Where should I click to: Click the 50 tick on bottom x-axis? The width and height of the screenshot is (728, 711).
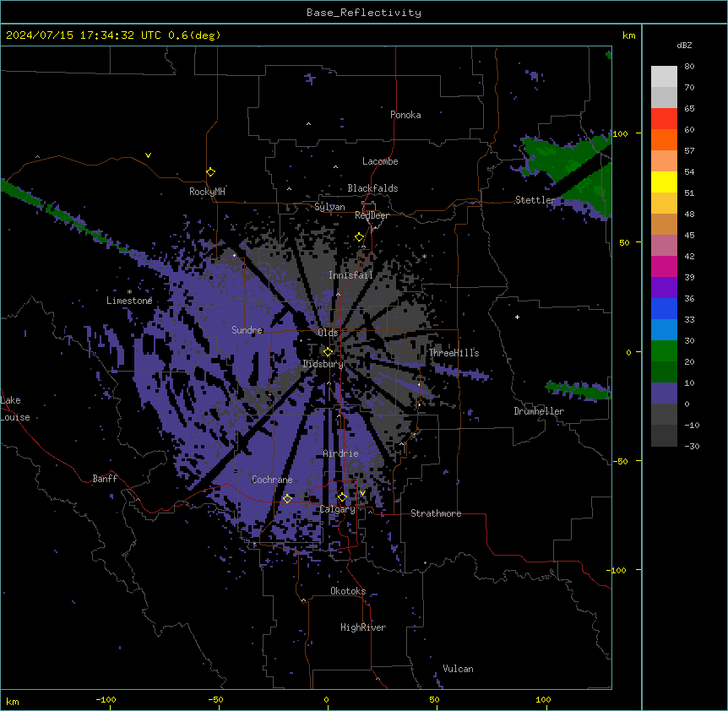coord(434,699)
